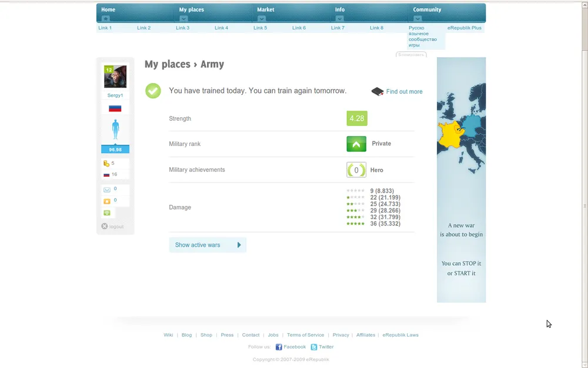Image resolution: width=588 pixels, height=368 pixels.
Task: Follow the Link 8 shortcut
Action: [376, 28]
